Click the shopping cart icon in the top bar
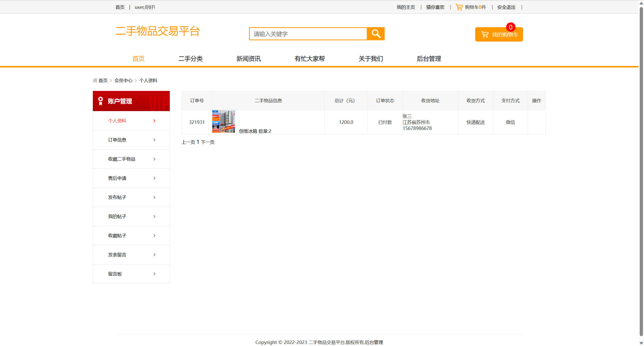Viewport: 644px width, 346px height. 459,7
